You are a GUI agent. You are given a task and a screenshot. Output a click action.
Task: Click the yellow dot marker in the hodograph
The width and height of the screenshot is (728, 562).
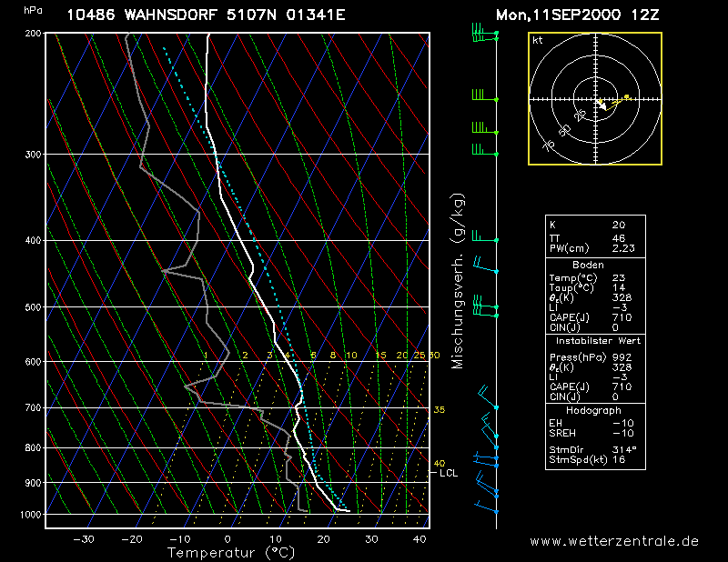627,96
